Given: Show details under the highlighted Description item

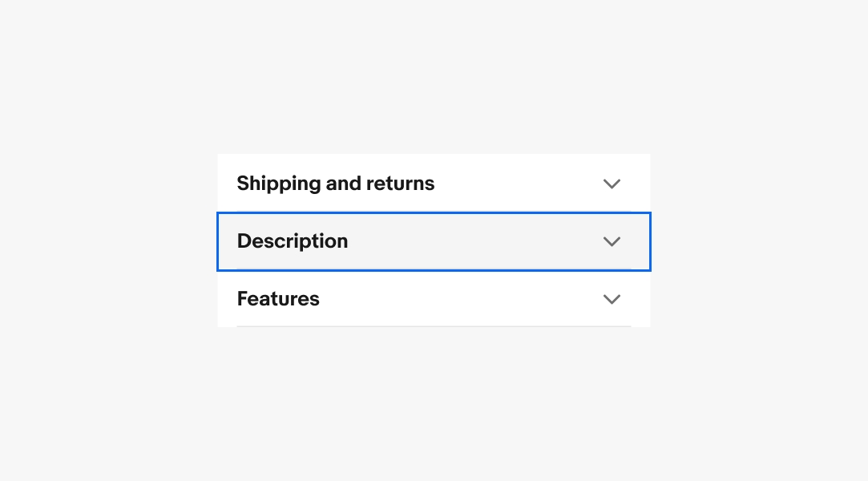Looking at the screenshot, I should 434,241.
